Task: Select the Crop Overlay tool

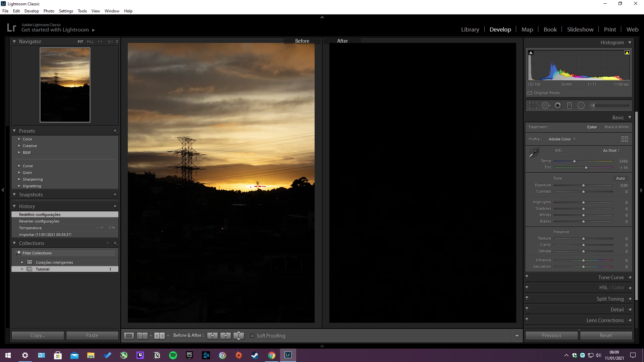Action: pyautogui.click(x=533, y=106)
